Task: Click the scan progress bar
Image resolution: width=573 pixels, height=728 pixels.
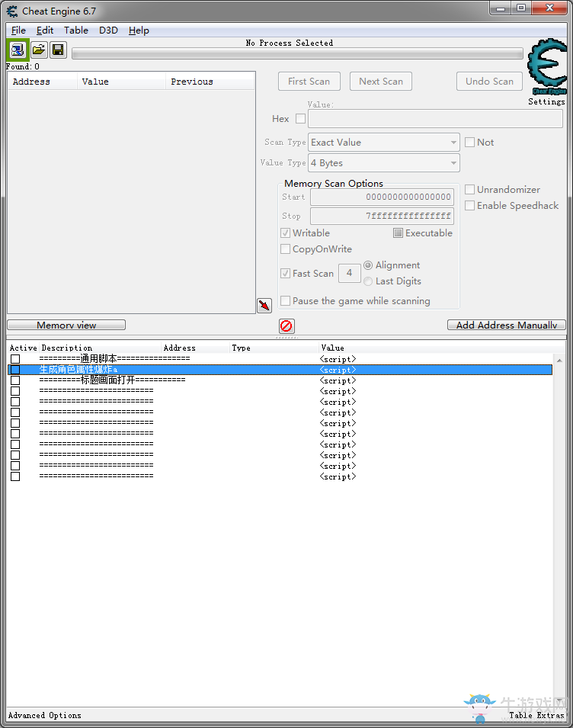Action: 297,53
